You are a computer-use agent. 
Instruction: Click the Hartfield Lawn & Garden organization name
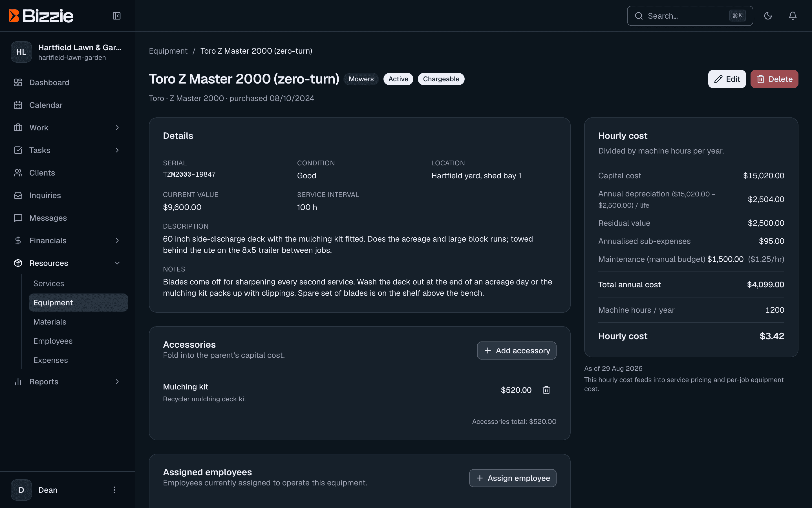(x=80, y=48)
